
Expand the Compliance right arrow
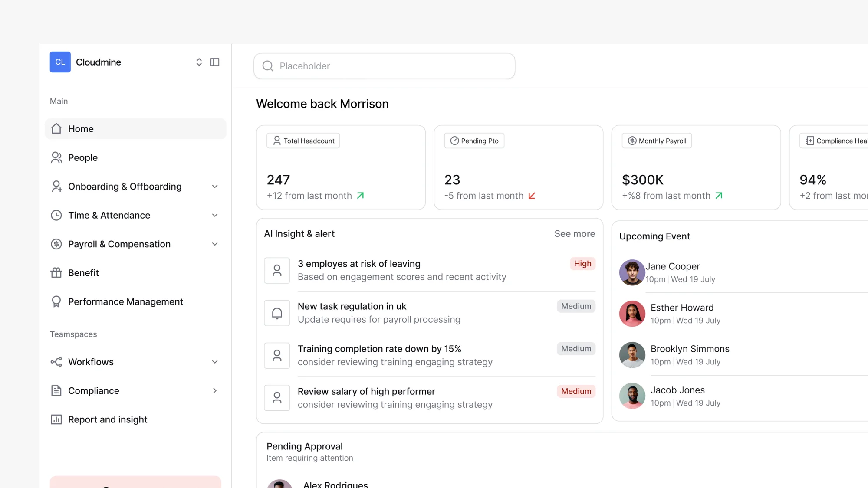click(215, 391)
